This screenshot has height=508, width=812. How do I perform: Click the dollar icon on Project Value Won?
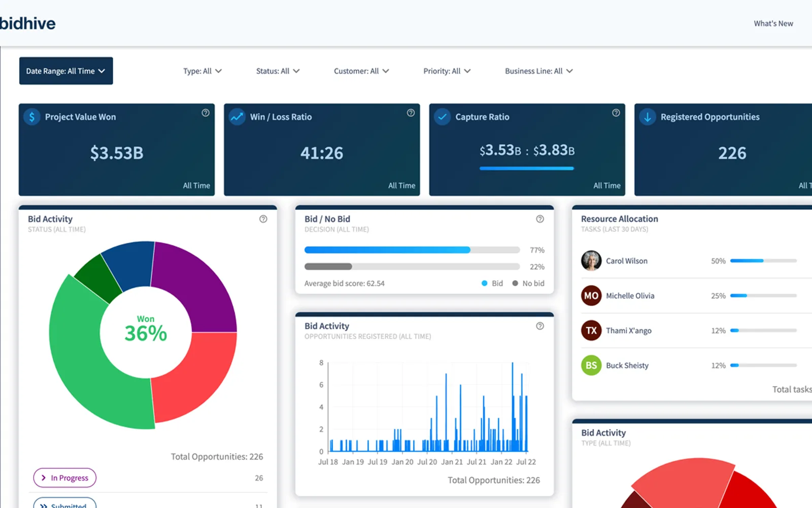coord(32,117)
